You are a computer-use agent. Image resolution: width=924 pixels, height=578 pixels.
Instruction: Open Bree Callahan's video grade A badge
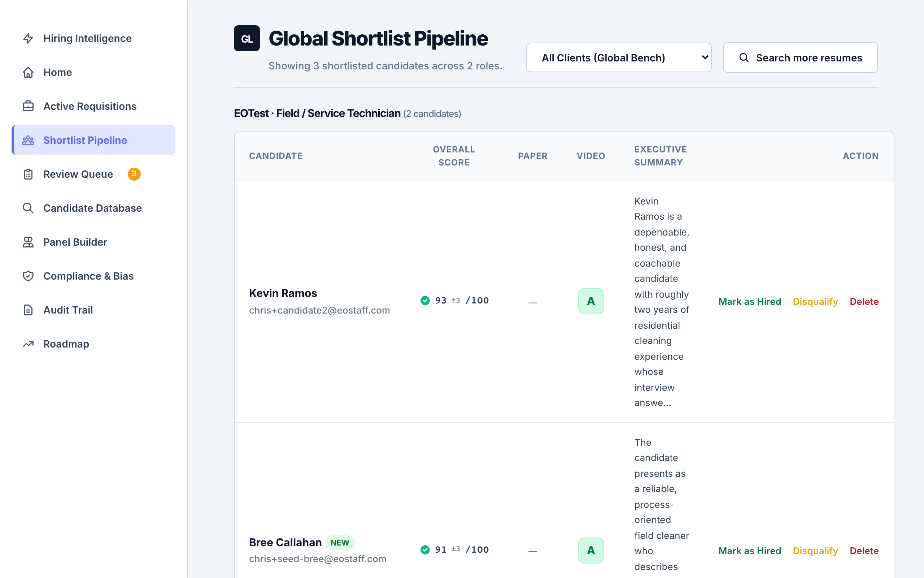(x=590, y=551)
